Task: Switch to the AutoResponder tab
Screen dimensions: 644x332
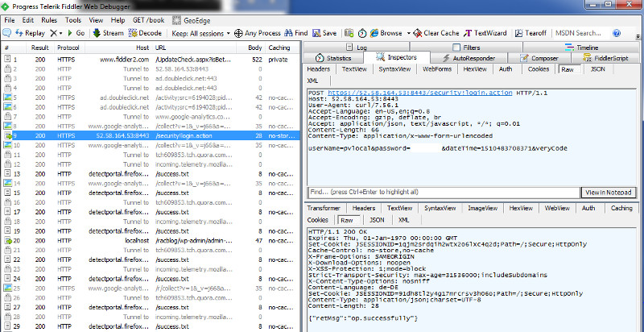Action: point(469,58)
